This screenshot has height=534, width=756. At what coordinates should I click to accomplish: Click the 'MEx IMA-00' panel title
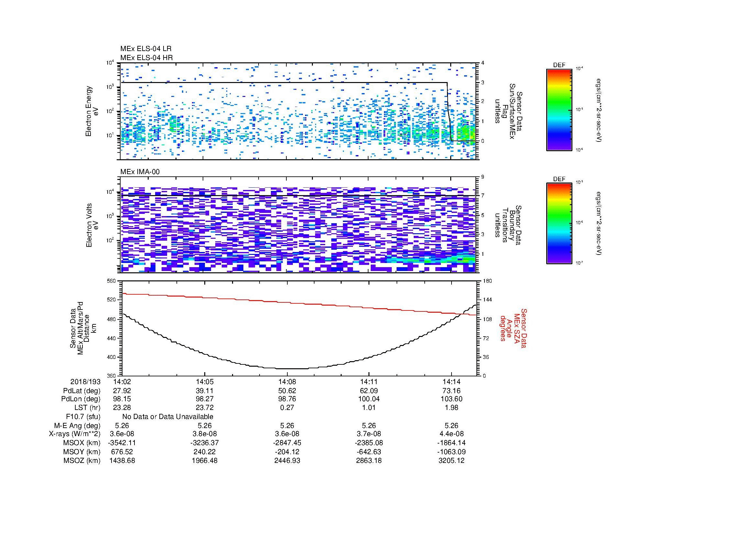[x=140, y=172]
